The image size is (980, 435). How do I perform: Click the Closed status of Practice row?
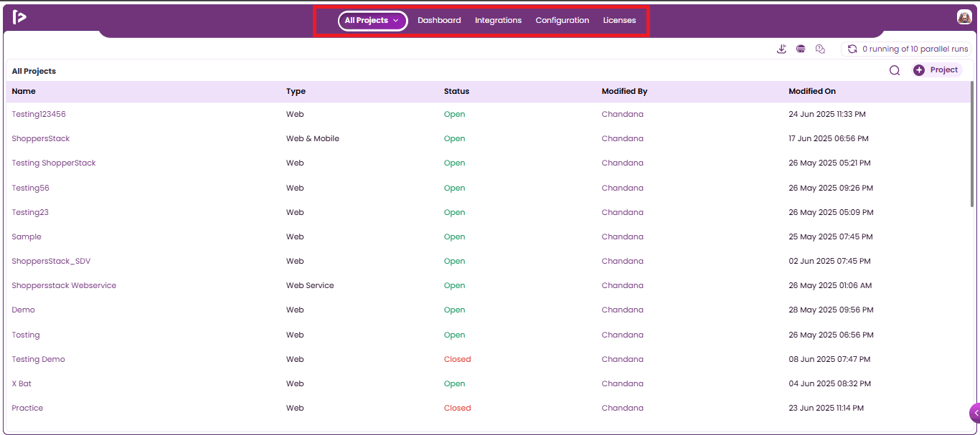pos(458,408)
